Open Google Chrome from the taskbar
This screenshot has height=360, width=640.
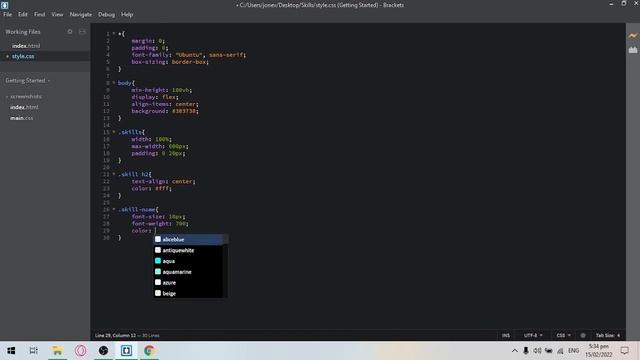pos(149,351)
